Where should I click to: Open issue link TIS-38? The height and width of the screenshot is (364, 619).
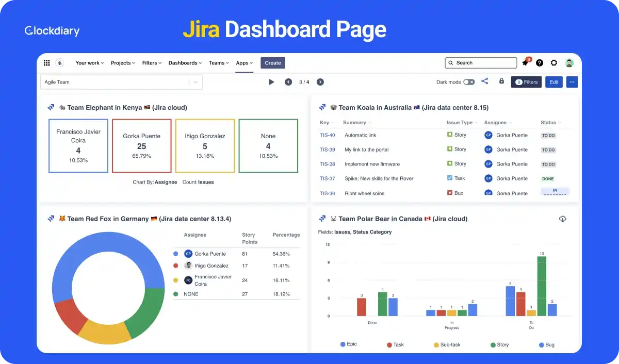[328, 164]
